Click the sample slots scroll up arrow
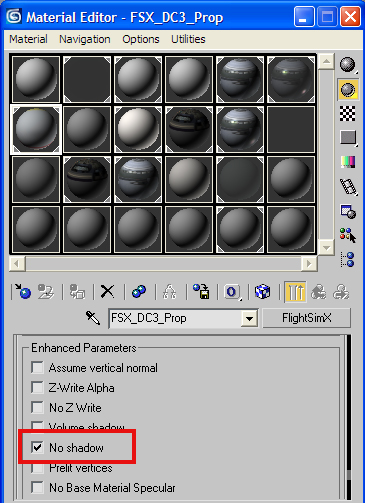 (326, 61)
